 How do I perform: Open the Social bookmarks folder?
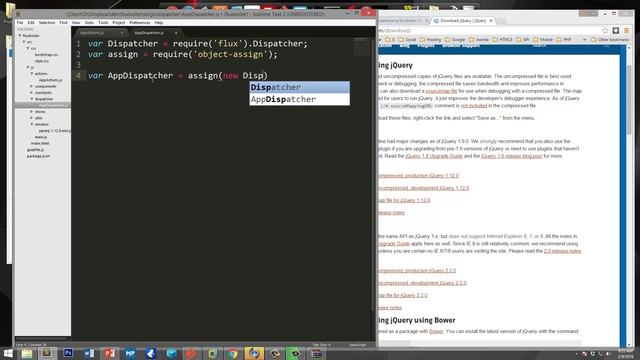point(407,40)
